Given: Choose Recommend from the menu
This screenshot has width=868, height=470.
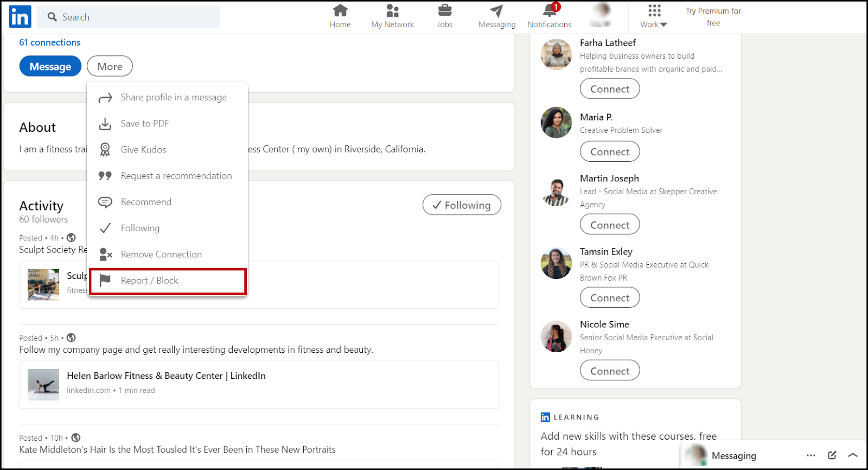Looking at the screenshot, I should tap(168, 202).
